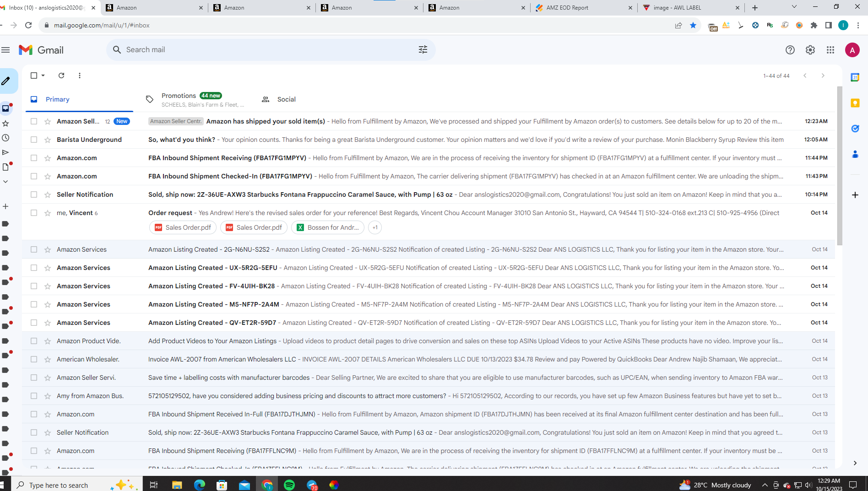Open Google Contacts in side panel
This screenshot has width=868, height=491.
click(855, 154)
